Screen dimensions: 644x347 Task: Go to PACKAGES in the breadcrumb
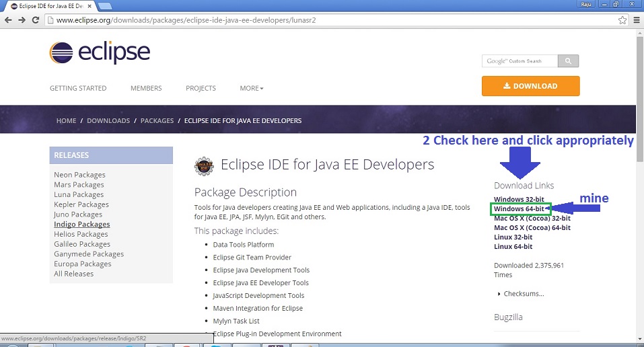157,120
